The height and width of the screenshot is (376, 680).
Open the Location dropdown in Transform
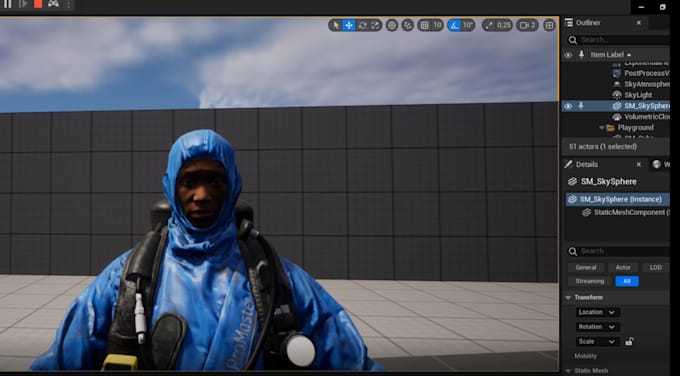597,312
